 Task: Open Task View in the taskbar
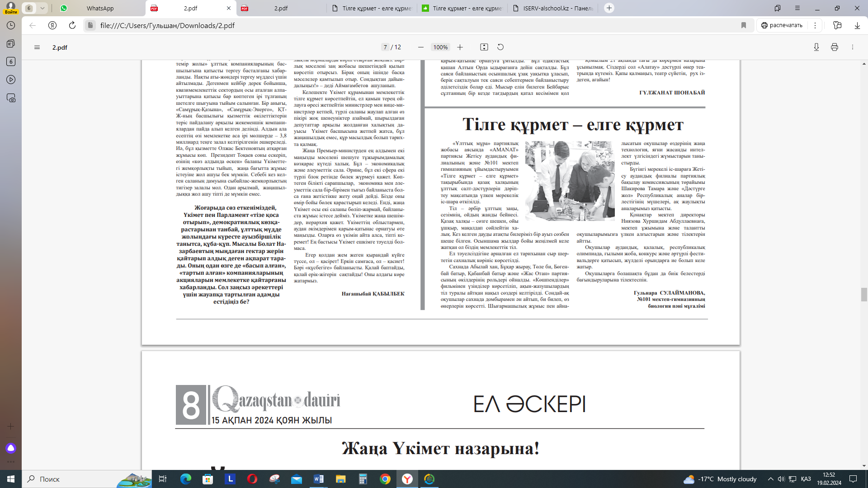pyautogui.click(x=163, y=479)
